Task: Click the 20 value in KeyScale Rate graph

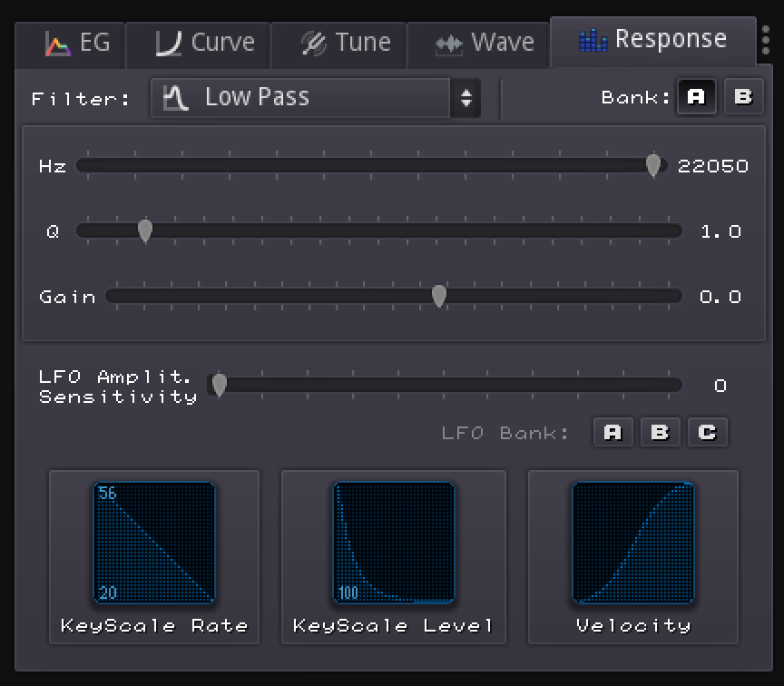Action: [x=107, y=593]
